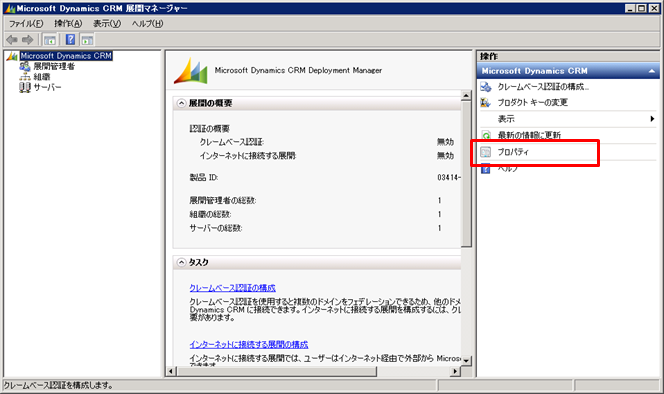Click the 認証の概要 heading
664x394 pixels.
(209, 128)
